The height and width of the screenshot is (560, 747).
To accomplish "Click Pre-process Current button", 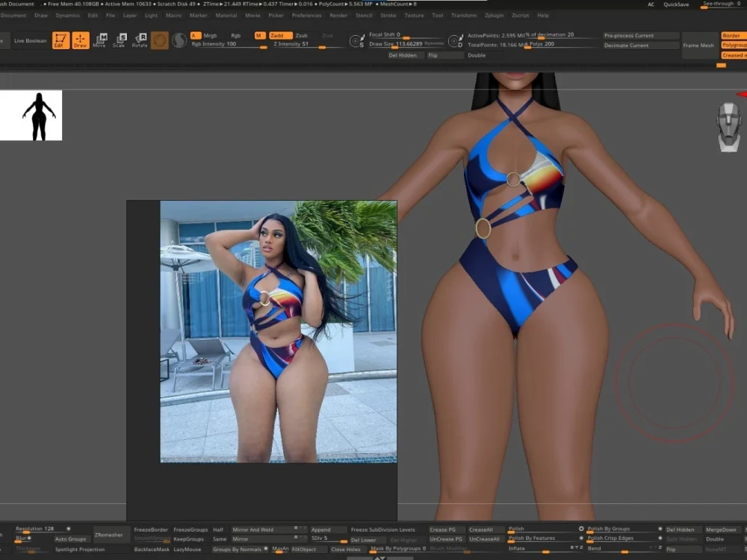I will [640, 36].
